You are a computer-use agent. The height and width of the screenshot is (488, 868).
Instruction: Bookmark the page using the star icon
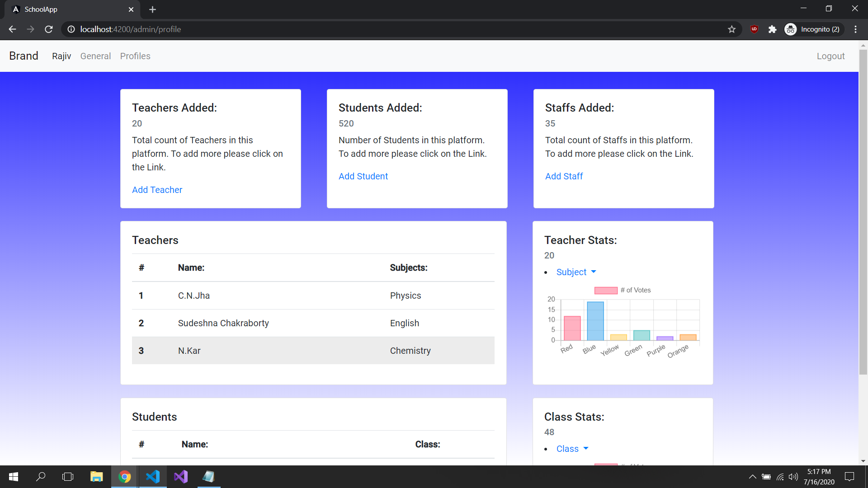pos(731,29)
